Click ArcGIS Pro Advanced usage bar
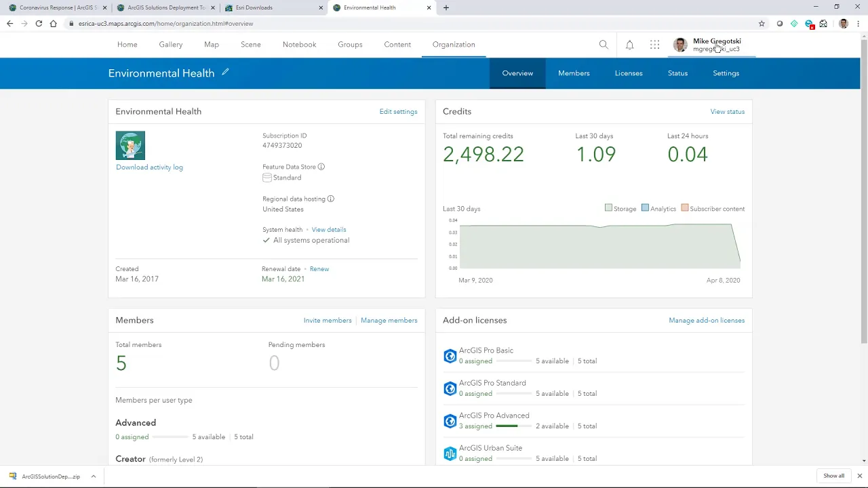This screenshot has height=488, width=868. [513, 426]
